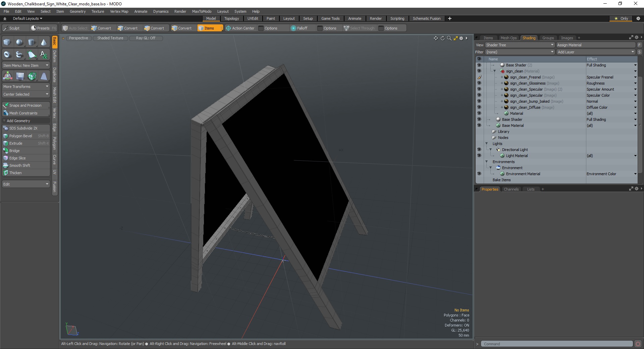Viewport: 644px width, 349px height.
Task: Open Shading panel settings gear
Action: (x=636, y=38)
